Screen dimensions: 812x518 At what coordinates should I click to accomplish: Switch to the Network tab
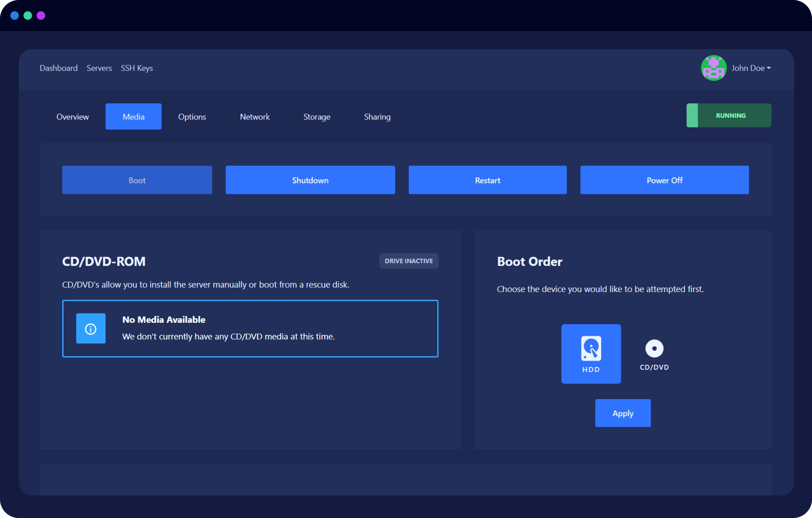[x=255, y=116]
